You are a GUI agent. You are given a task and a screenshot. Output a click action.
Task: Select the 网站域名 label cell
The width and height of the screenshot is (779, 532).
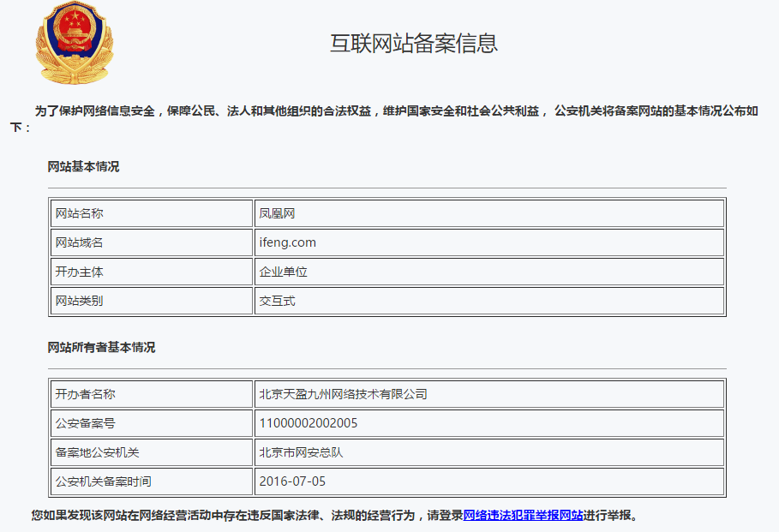pyautogui.click(x=152, y=242)
